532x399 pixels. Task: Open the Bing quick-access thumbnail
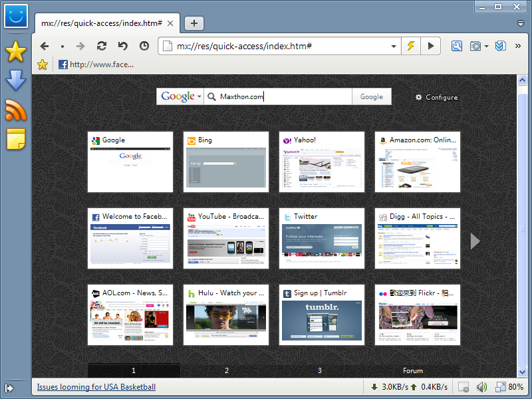(226, 162)
